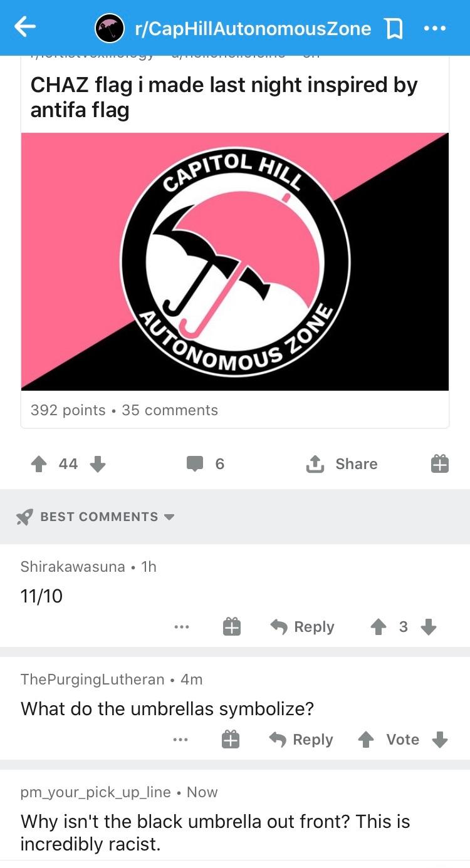This screenshot has height=868, width=470.
Task: Downvote the post next to 44
Action: (97, 464)
